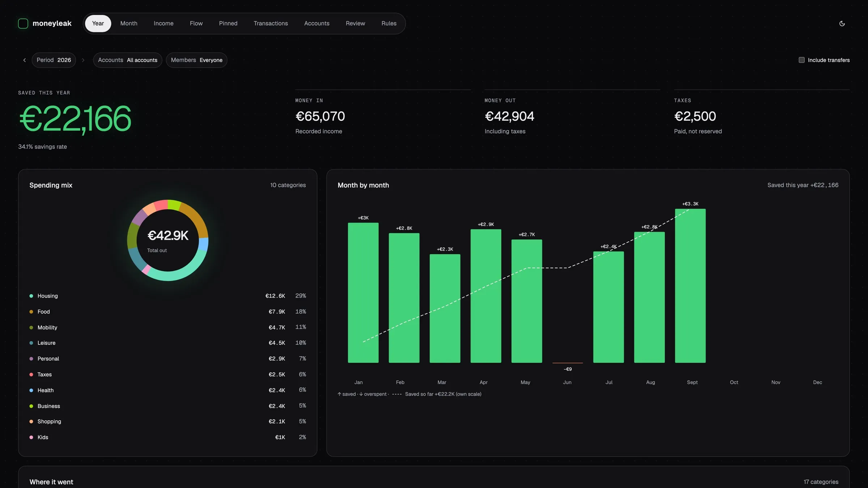This screenshot has height=488, width=868.
Task: Switch to the Flow tab
Action: pos(196,23)
